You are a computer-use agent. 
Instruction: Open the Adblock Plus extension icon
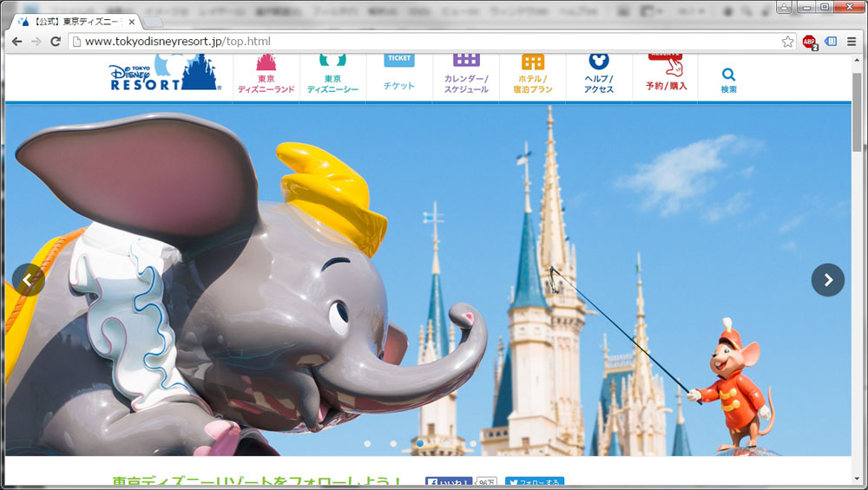point(810,42)
